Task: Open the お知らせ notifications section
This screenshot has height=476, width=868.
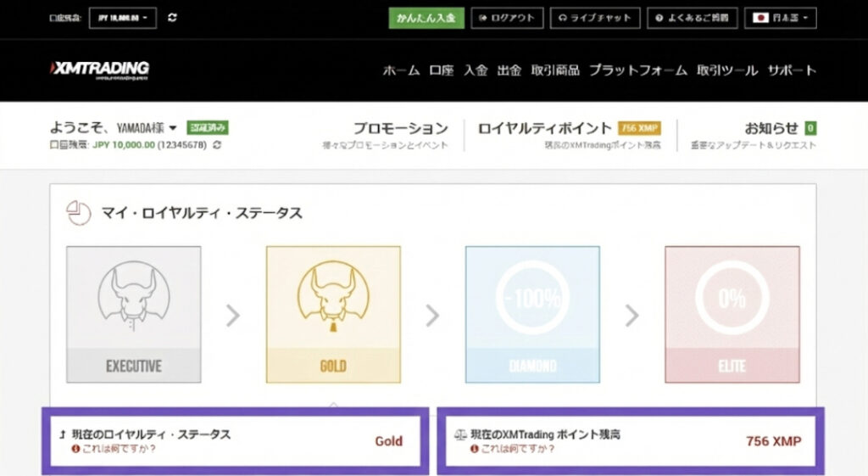Action: pyautogui.click(x=771, y=129)
